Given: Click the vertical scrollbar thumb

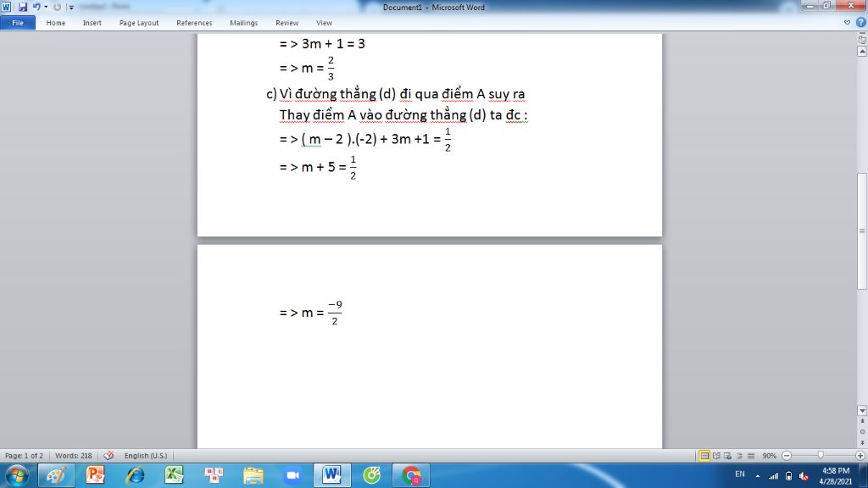Looking at the screenshot, I should tap(862, 230).
